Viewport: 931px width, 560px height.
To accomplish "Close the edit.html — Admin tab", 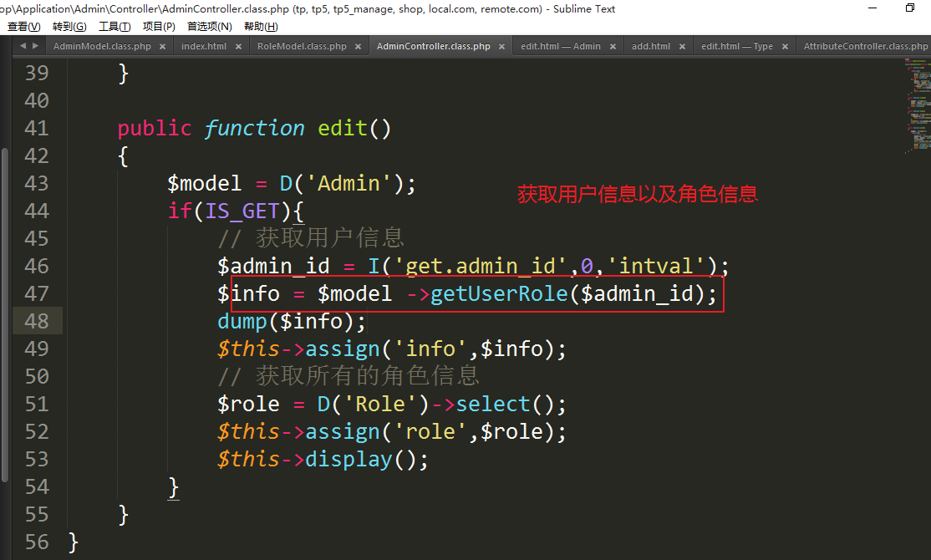I will coord(611,47).
